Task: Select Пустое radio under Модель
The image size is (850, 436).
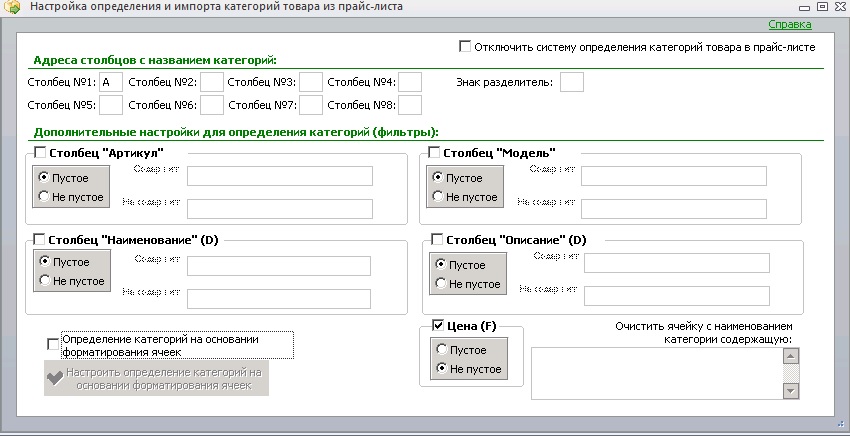Action: click(x=438, y=177)
